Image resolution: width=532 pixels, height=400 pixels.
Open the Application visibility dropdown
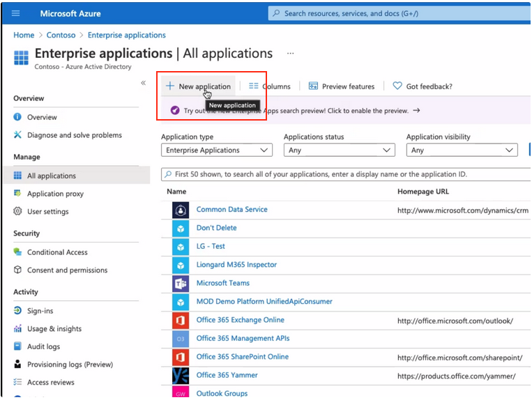pos(462,150)
